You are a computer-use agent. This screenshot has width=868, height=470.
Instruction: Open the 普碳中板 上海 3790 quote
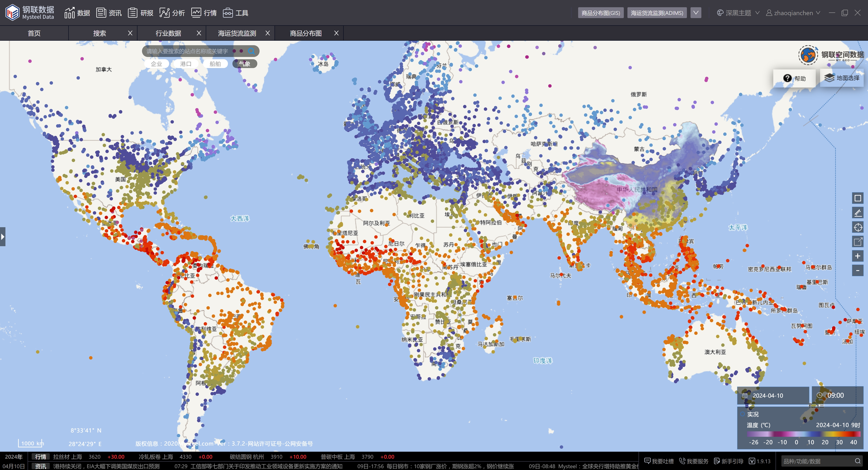click(x=357, y=457)
